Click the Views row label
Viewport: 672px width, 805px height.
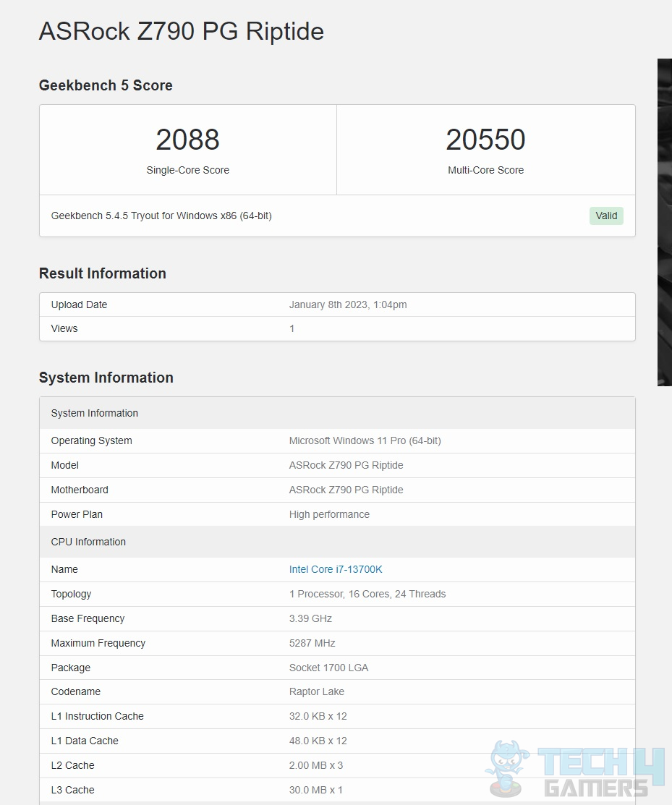tap(64, 328)
